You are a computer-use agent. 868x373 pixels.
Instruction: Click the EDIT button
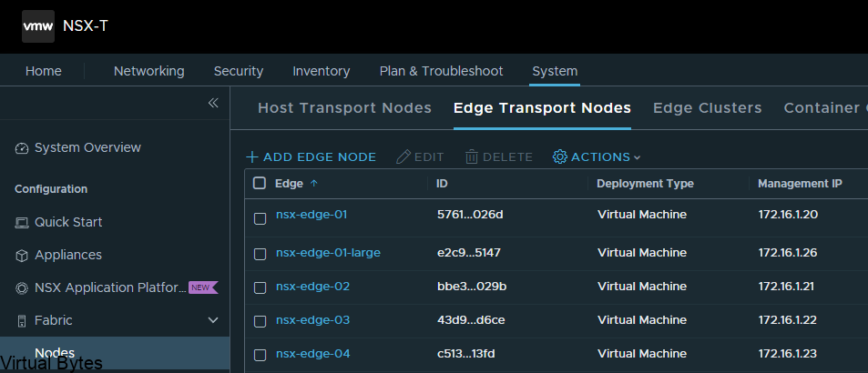click(x=420, y=157)
